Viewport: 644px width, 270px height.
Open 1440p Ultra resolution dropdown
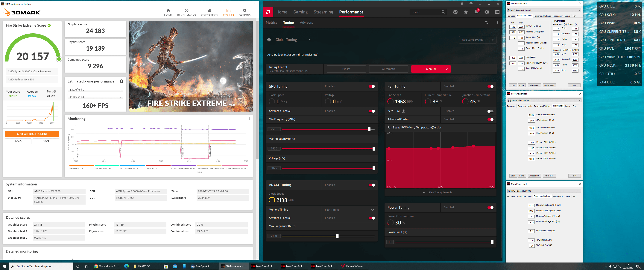click(95, 97)
